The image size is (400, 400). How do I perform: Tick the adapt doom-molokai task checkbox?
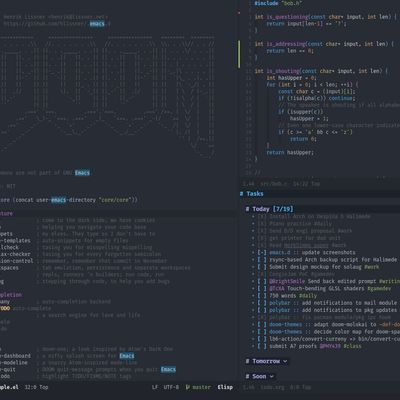point(262,324)
